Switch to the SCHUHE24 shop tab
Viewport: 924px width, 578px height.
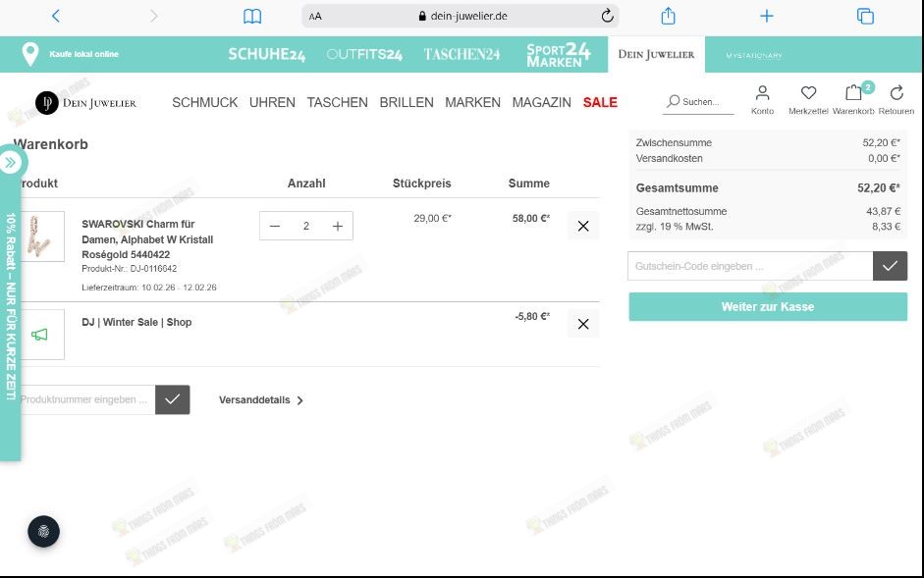[266, 55]
